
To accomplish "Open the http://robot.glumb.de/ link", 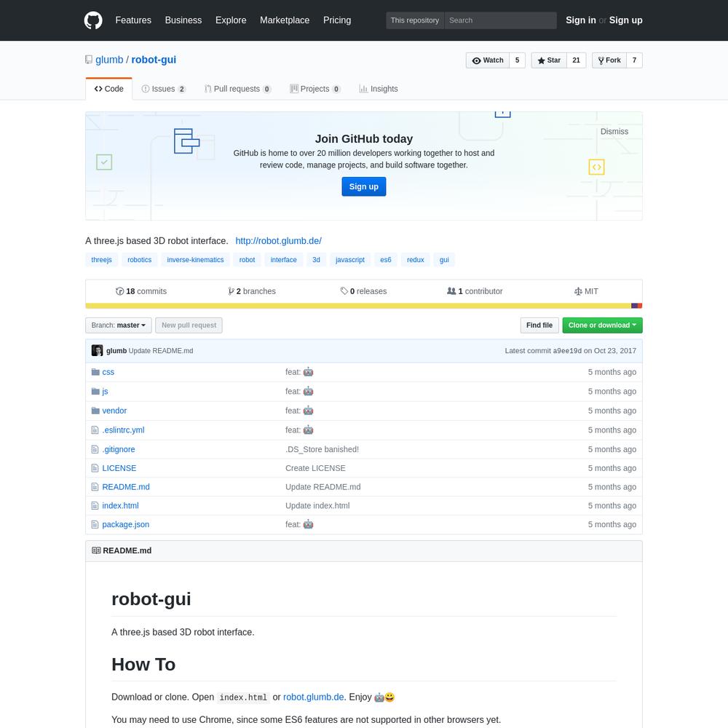I will pos(278,241).
